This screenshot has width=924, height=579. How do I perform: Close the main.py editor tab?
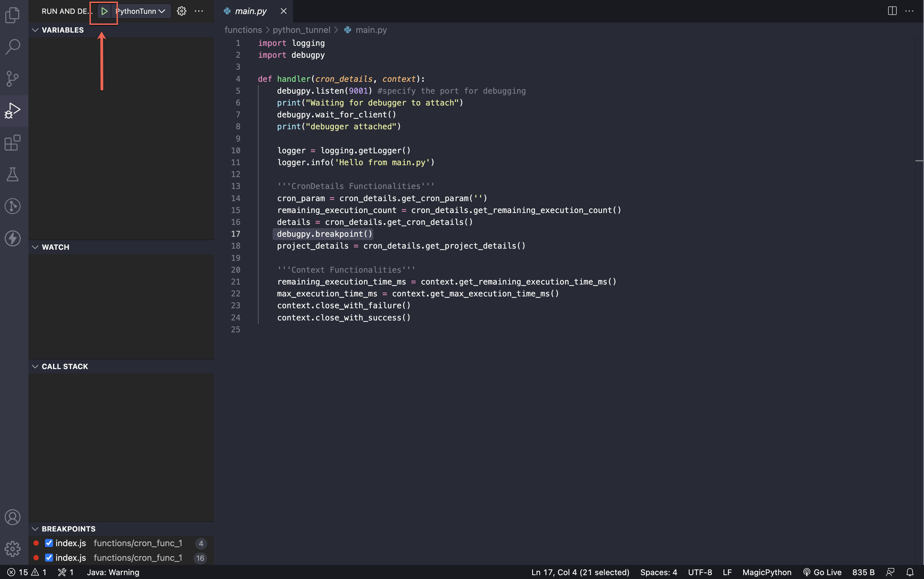coord(284,11)
